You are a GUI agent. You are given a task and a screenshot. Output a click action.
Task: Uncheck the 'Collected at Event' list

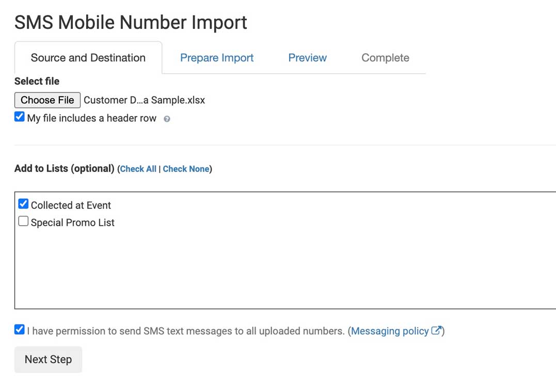[23, 203]
